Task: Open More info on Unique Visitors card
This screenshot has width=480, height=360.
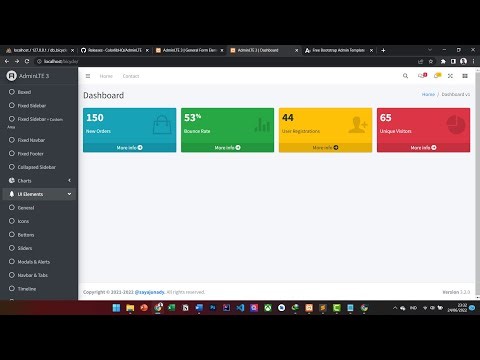Action: [423, 147]
